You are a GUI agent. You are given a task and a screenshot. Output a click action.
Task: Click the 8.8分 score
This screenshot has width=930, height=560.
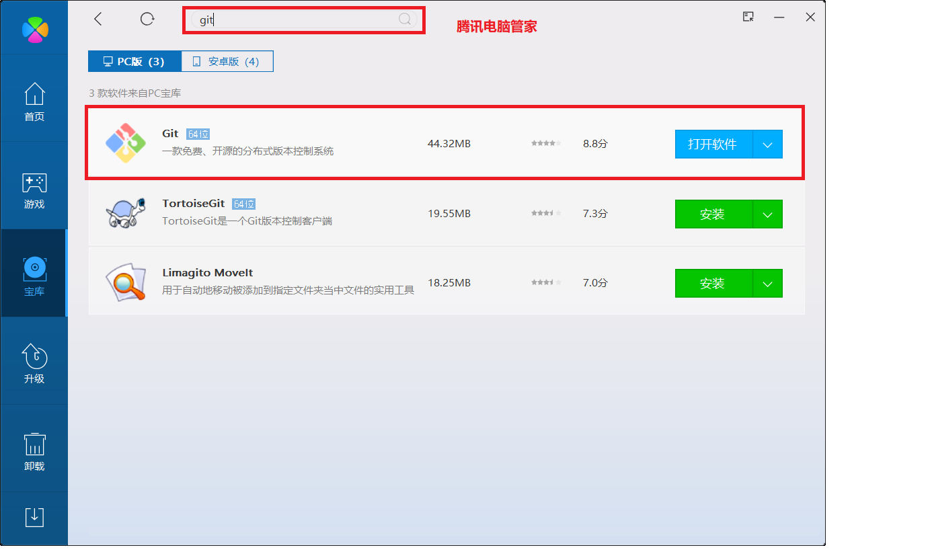(x=595, y=143)
